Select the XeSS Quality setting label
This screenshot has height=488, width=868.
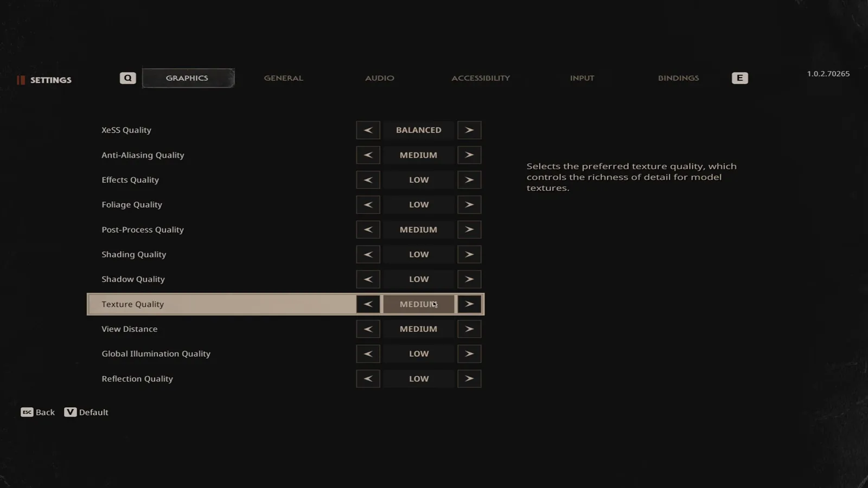tap(126, 130)
